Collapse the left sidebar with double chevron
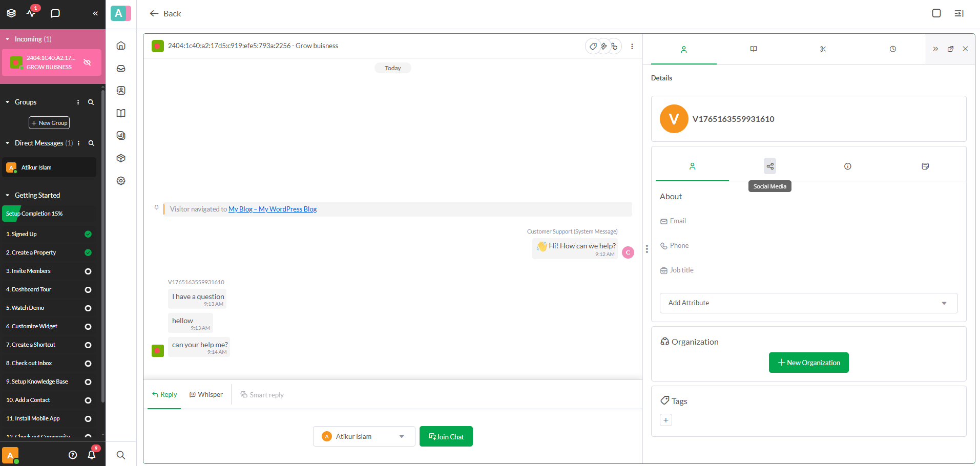This screenshot has height=466, width=980. pyautogui.click(x=95, y=13)
